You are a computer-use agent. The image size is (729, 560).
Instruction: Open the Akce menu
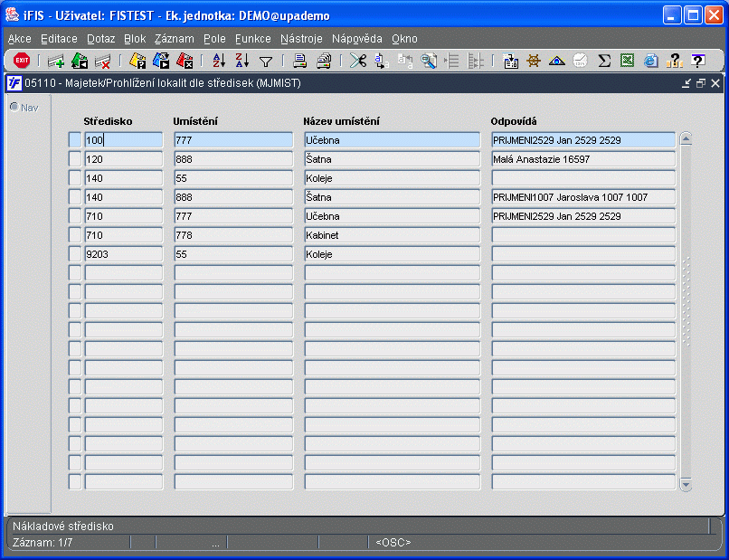pos(20,39)
